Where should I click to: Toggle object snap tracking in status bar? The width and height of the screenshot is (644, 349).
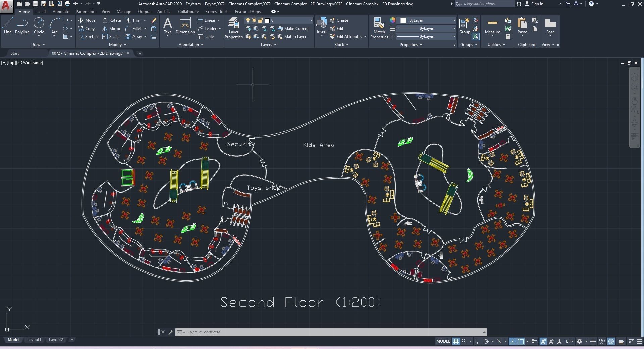tap(513, 341)
